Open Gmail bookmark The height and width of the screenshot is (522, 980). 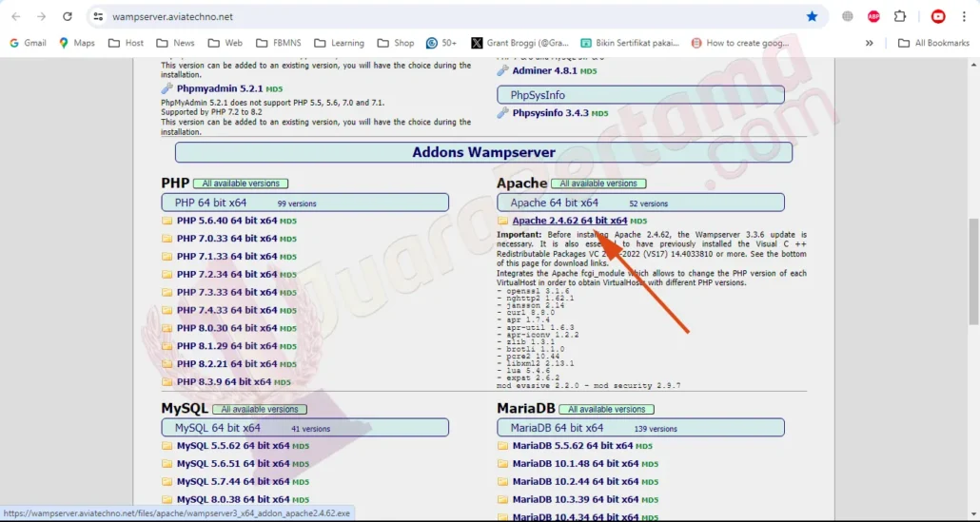pos(29,43)
